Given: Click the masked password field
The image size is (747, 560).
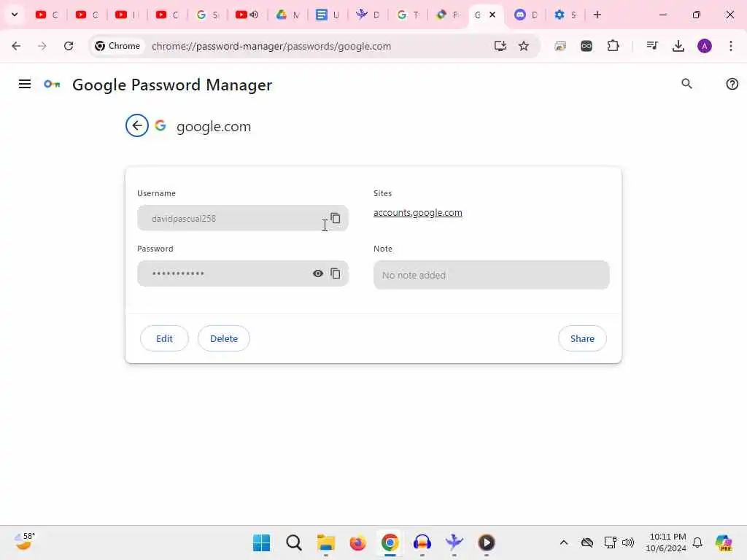Looking at the screenshot, I should [x=242, y=273].
